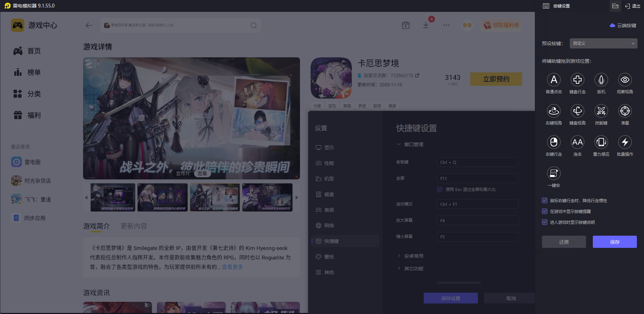
Task: Open 网络 settings tab
Action: pos(345,225)
